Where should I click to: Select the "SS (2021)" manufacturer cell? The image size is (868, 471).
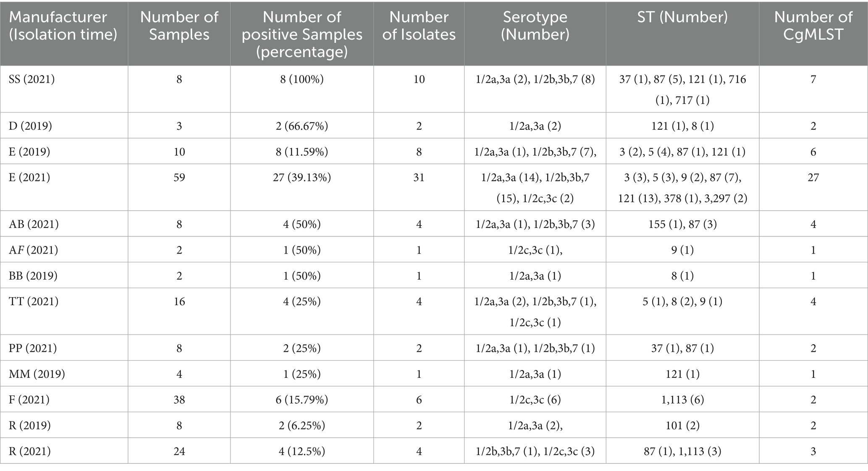click(x=32, y=79)
